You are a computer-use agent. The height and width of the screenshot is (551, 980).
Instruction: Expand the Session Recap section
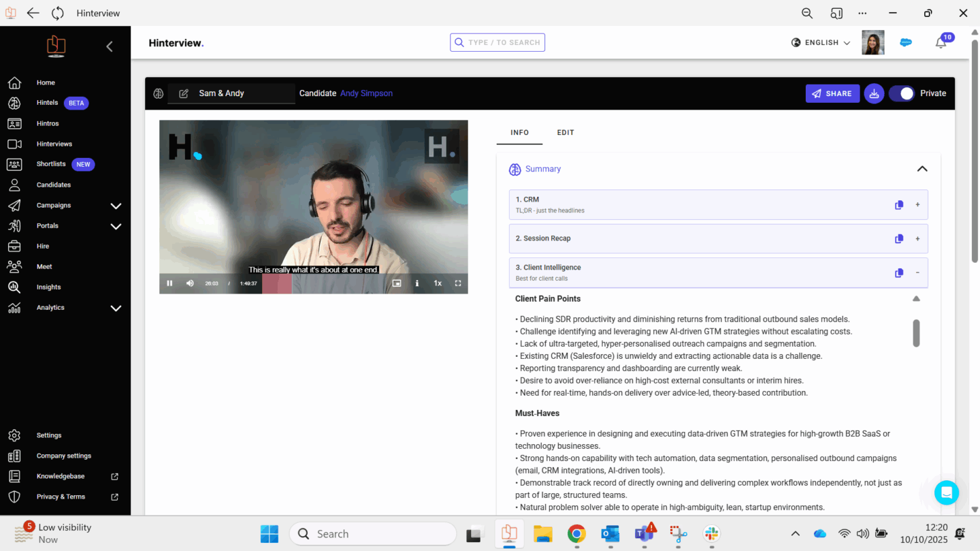(x=917, y=239)
